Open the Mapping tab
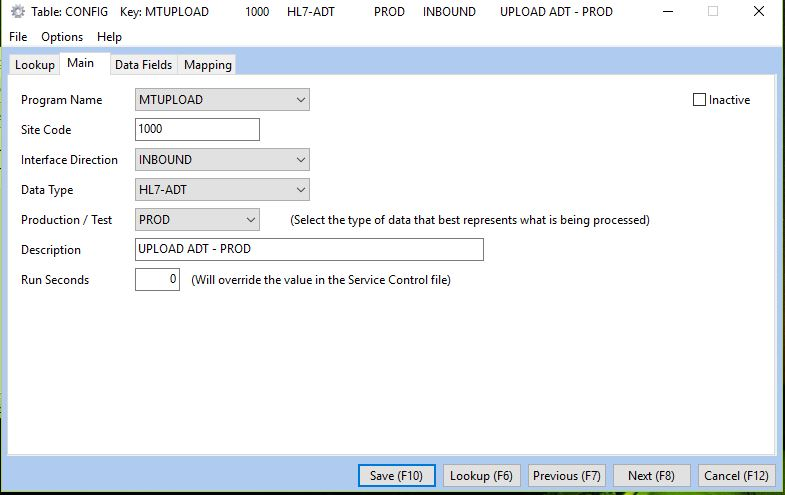The image size is (785, 495). (x=208, y=65)
